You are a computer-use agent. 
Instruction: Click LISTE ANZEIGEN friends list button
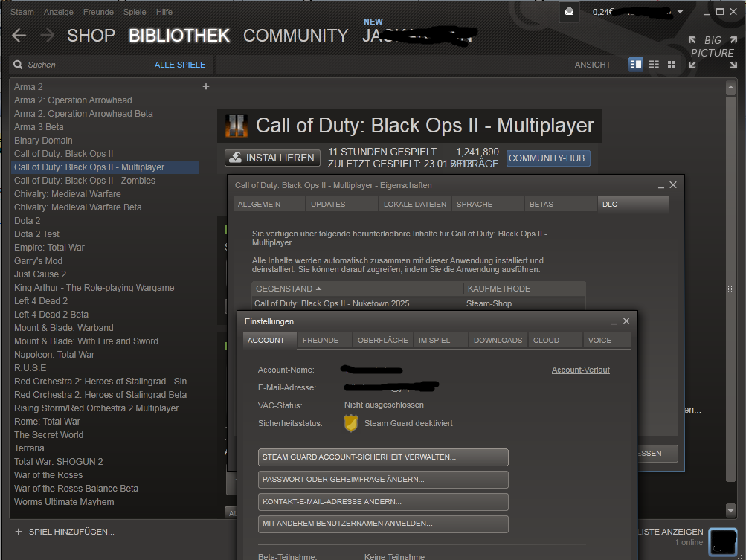[x=670, y=532]
